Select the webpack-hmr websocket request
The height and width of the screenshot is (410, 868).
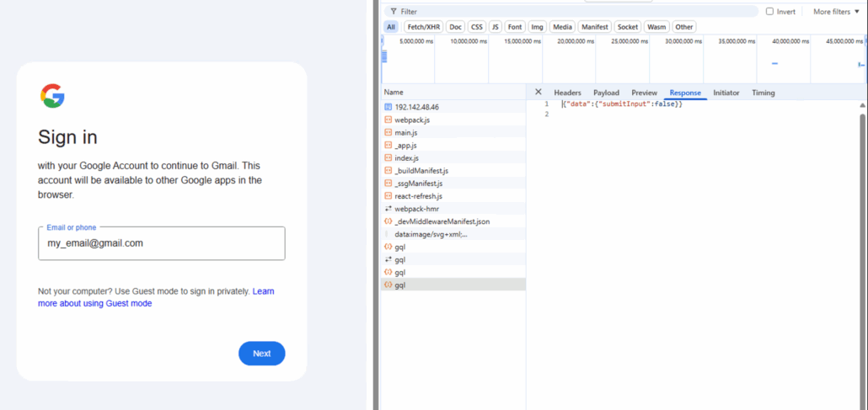[x=416, y=209]
